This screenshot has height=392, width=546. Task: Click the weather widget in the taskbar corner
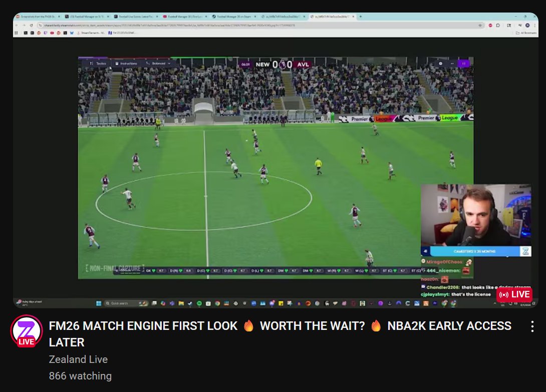pos(30,303)
